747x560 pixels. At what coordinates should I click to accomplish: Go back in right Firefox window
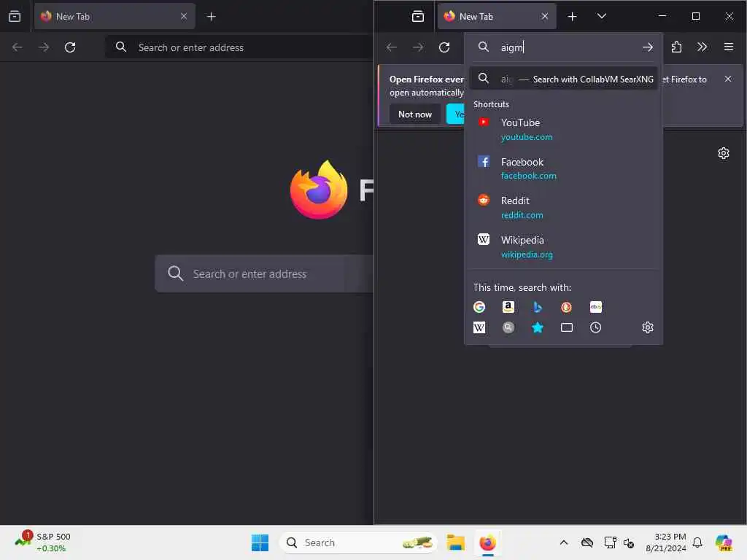392,47
